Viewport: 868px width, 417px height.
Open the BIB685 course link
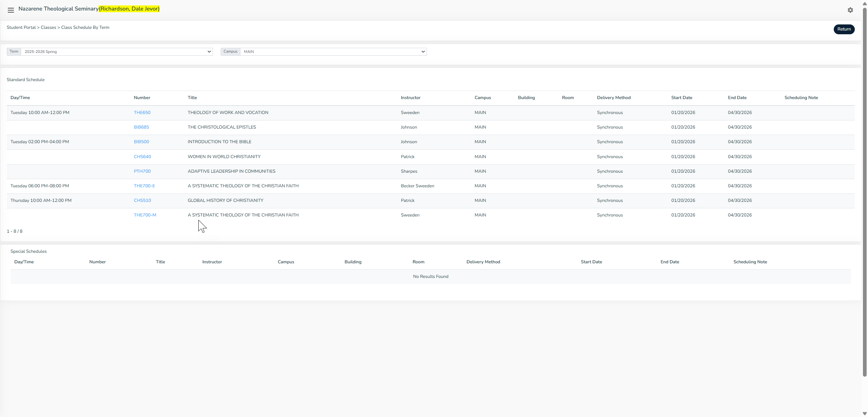(141, 127)
